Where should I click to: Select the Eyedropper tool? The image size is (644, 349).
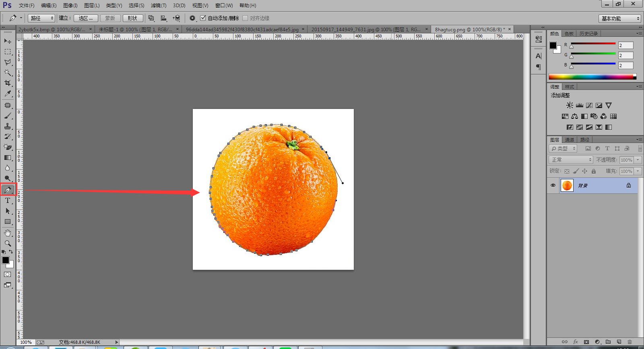[8, 94]
